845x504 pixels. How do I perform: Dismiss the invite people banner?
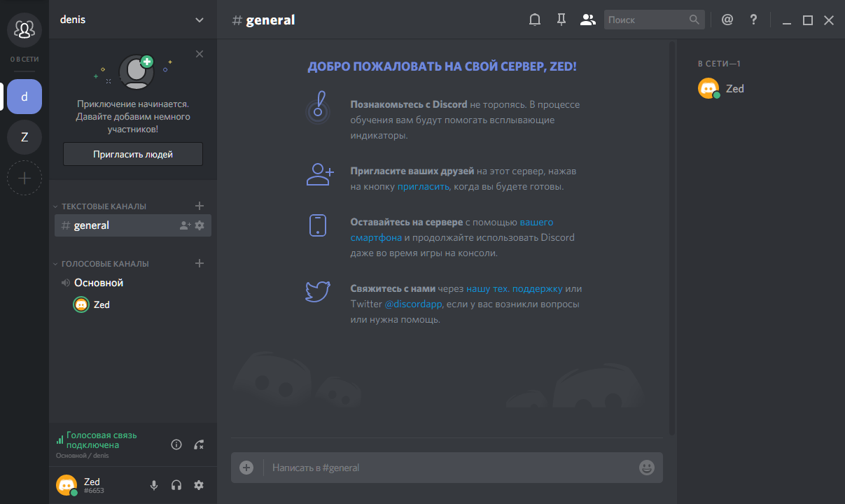(200, 54)
